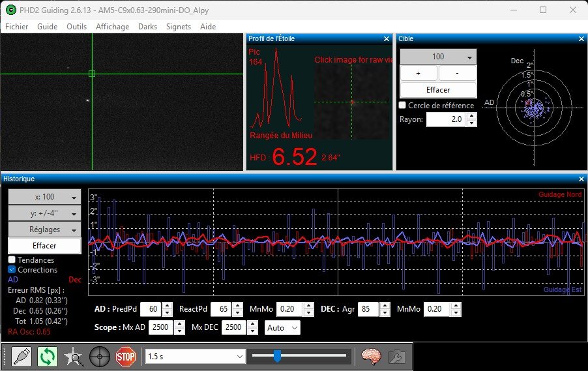Viewport: 588px width, 371px height.
Task: Open the Réglages dropdown
Action: click(44, 230)
